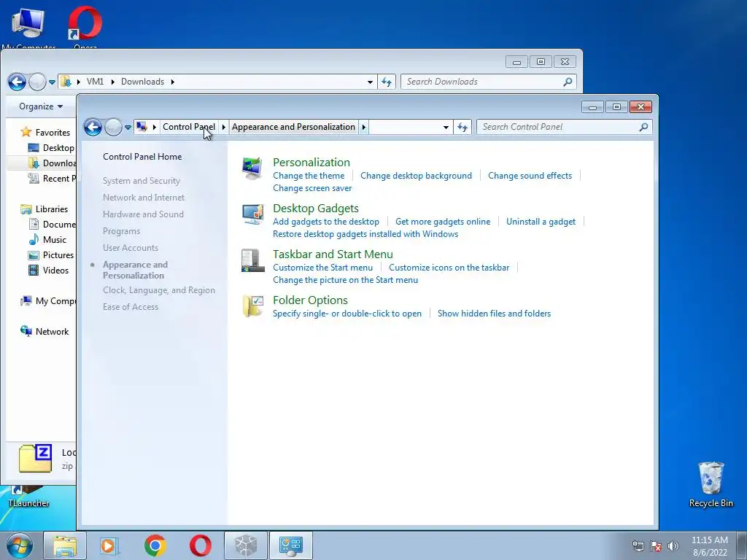Screen dimensions: 747x560
Task: Open the Desktop Gadgets icon
Action: coord(252,214)
